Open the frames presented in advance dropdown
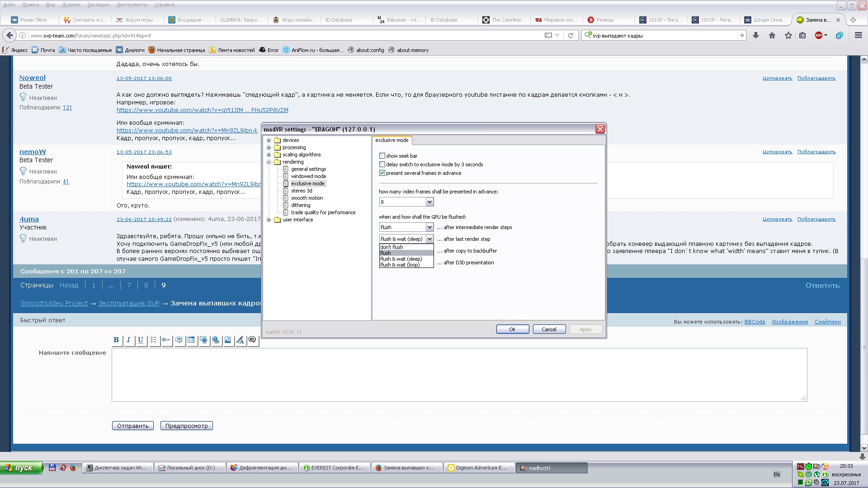Screen dimensions: 868x488 pyautogui.click(x=429, y=202)
